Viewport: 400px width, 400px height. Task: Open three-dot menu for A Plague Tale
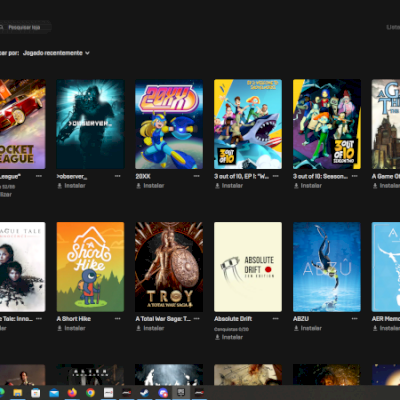point(39,319)
